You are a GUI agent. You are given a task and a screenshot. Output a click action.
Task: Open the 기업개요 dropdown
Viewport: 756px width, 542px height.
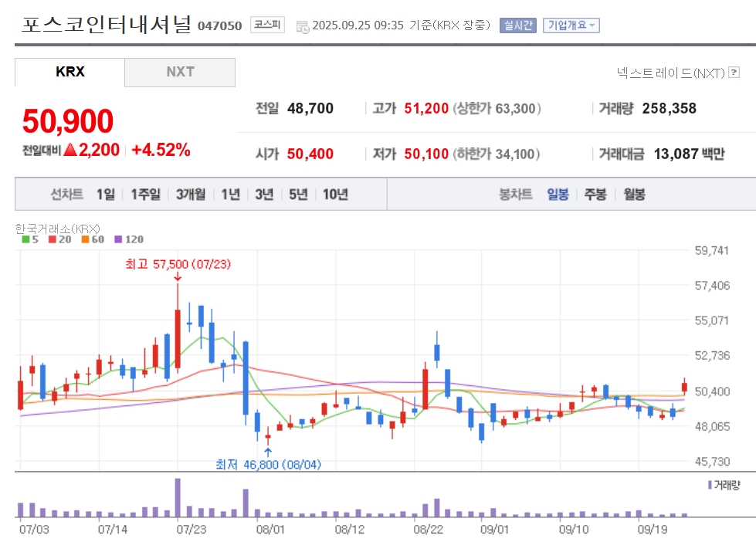pyautogui.click(x=571, y=25)
